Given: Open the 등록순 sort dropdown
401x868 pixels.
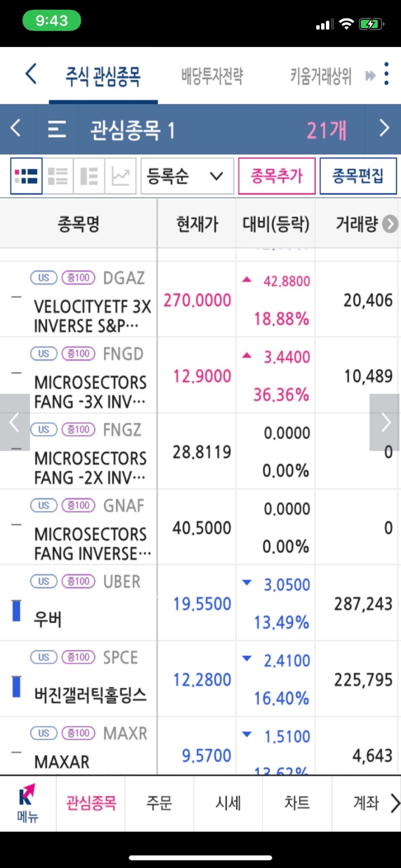Looking at the screenshot, I should 187,176.
